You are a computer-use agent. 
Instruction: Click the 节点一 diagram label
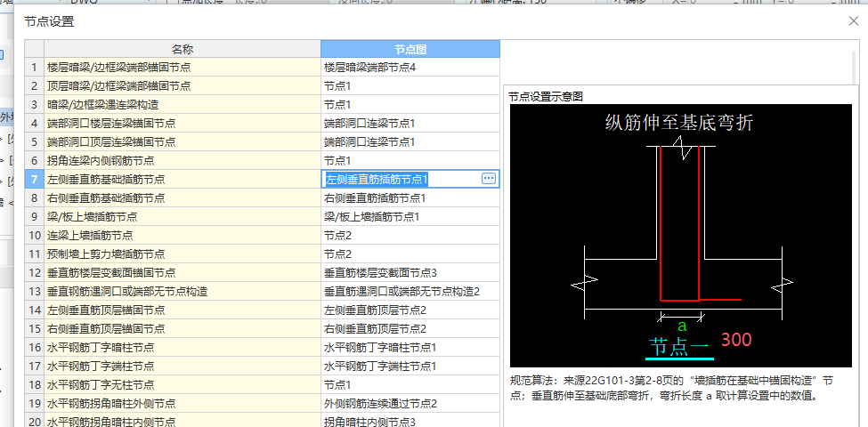678,346
